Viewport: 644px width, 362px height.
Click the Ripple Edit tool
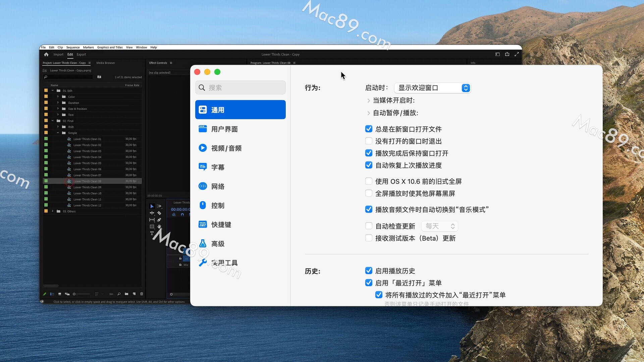pyautogui.click(x=152, y=213)
